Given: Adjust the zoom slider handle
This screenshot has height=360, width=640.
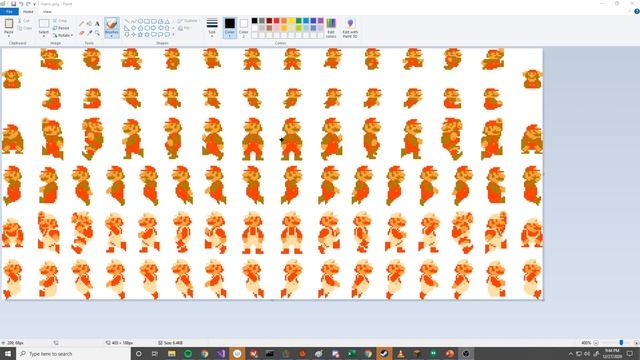Looking at the screenshot, I should coord(621,343).
